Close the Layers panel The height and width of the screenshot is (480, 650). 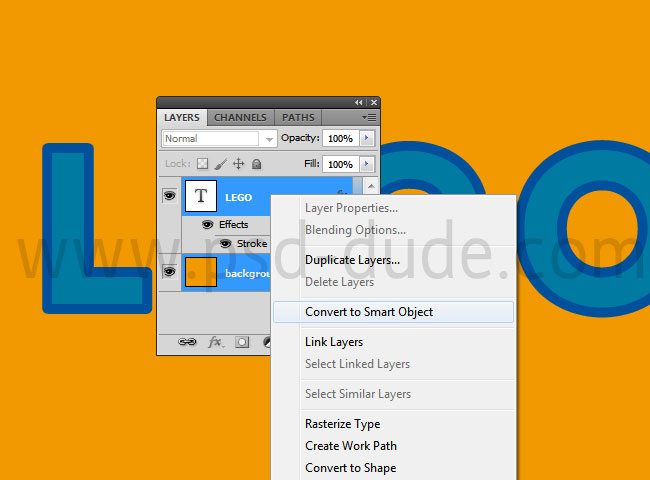point(374,102)
